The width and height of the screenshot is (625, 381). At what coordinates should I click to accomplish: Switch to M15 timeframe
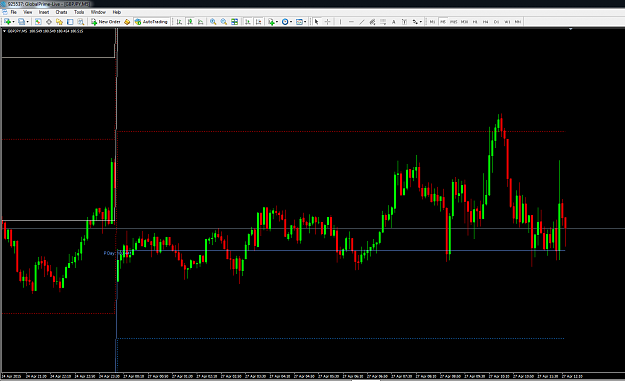454,22
